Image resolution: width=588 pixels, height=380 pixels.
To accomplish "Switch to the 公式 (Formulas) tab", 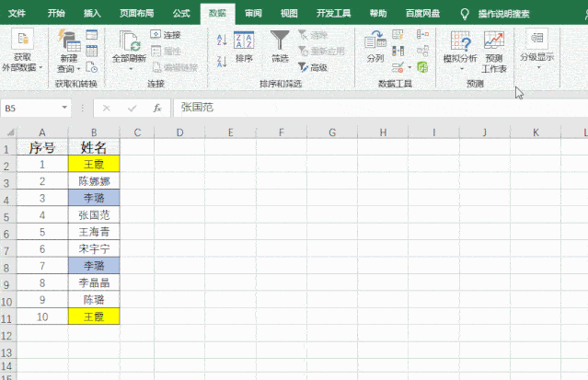I will coord(181,14).
